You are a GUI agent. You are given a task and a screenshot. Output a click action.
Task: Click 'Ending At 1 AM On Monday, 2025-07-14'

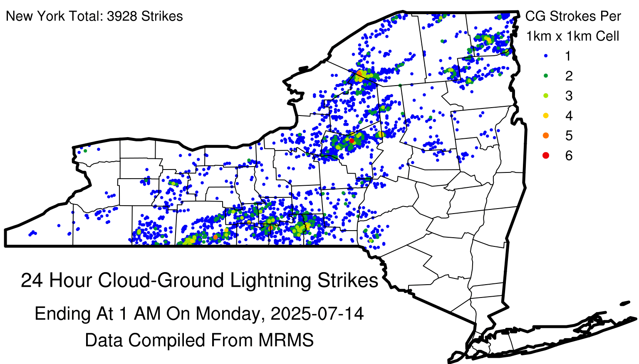(199, 314)
